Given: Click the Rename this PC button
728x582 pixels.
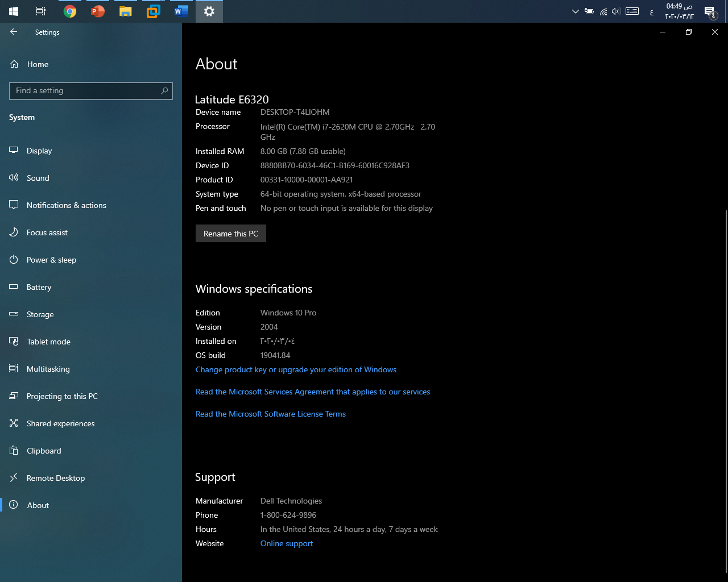Looking at the screenshot, I should coord(231,234).
